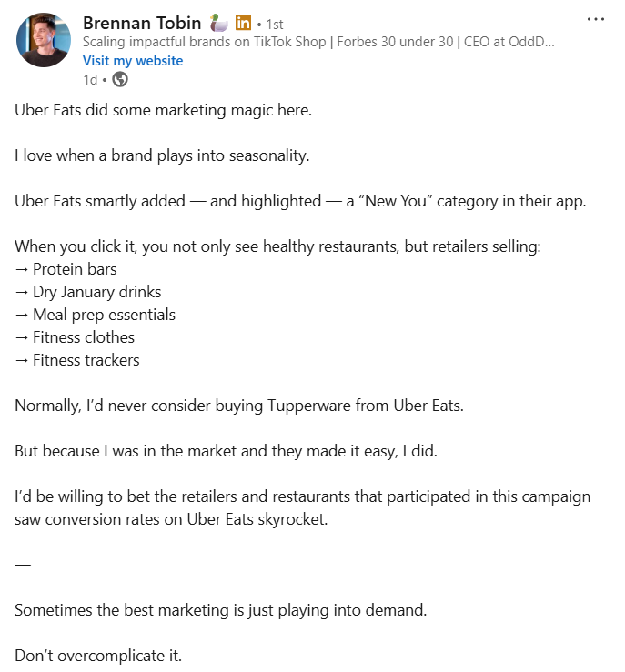625x672 pixels.
Task: Click the LinkedIn Premium badge icon
Action: click(x=243, y=22)
